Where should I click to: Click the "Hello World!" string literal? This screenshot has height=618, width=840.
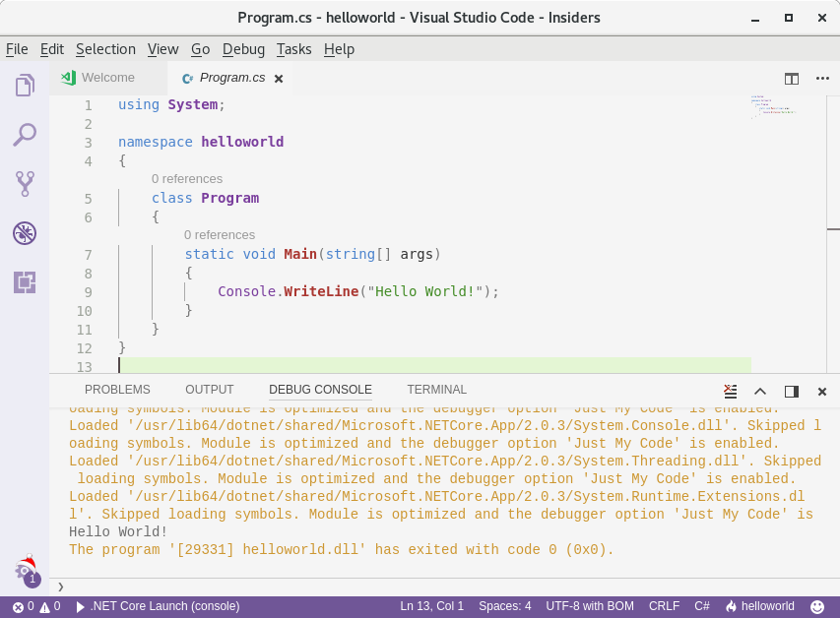click(x=424, y=291)
